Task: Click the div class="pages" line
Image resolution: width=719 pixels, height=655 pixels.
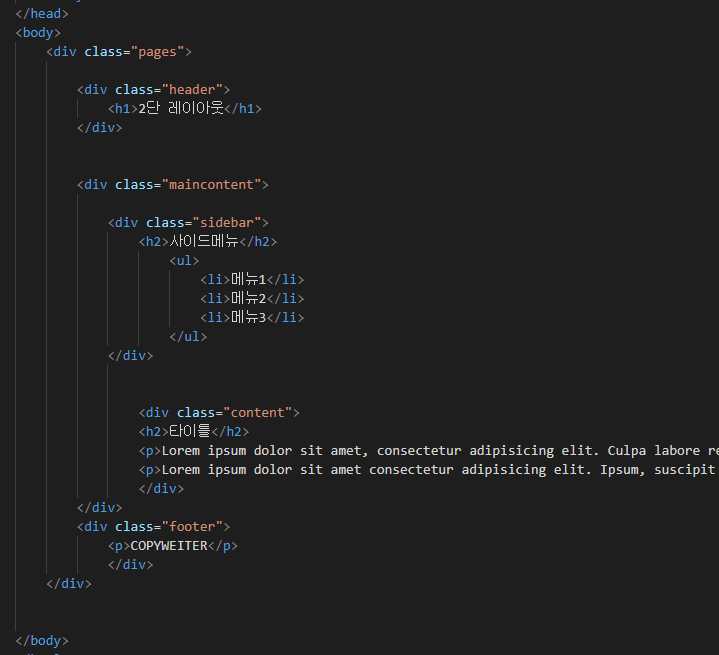Action: coord(119,52)
